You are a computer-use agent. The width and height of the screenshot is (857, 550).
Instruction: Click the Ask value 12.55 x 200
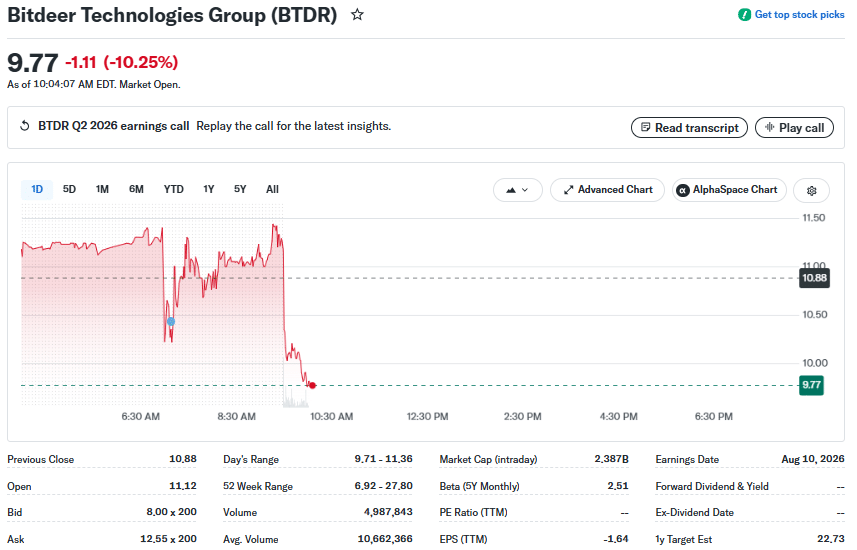(168, 539)
